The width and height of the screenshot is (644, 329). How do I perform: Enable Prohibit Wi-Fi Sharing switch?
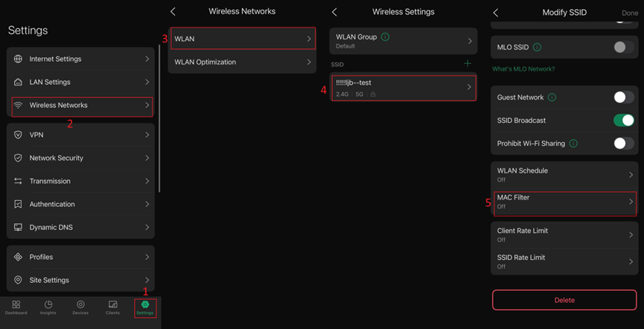[x=624, y=144]
